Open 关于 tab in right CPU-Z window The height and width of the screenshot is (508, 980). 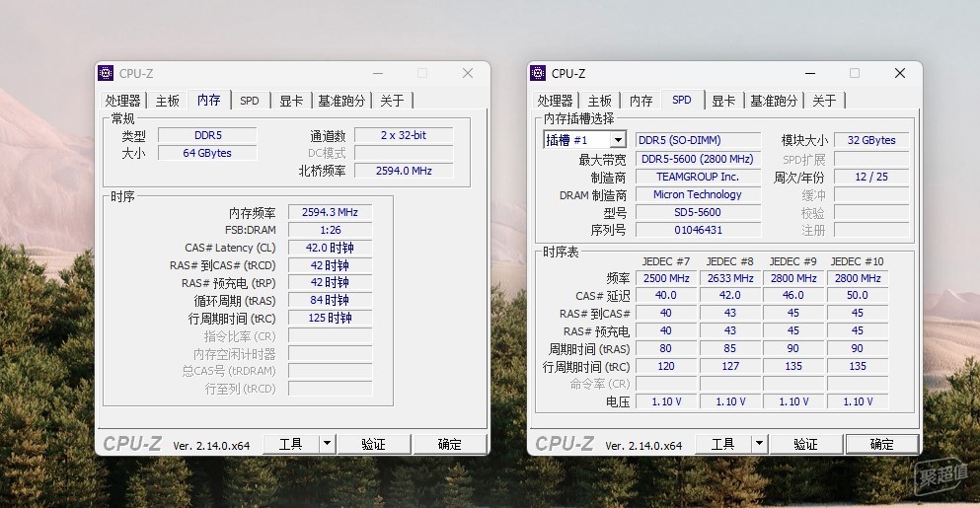pos(824,101)
